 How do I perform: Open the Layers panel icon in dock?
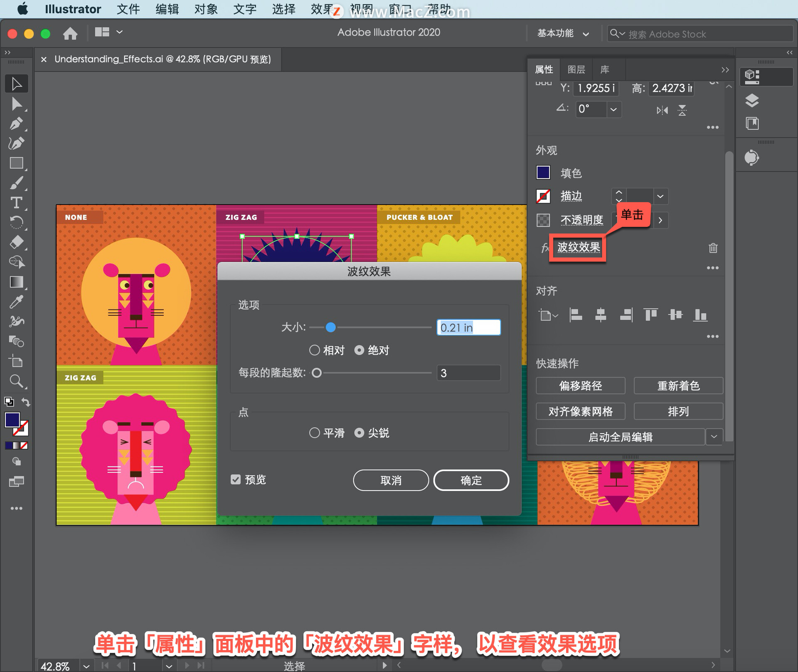(x=752, y=101)
